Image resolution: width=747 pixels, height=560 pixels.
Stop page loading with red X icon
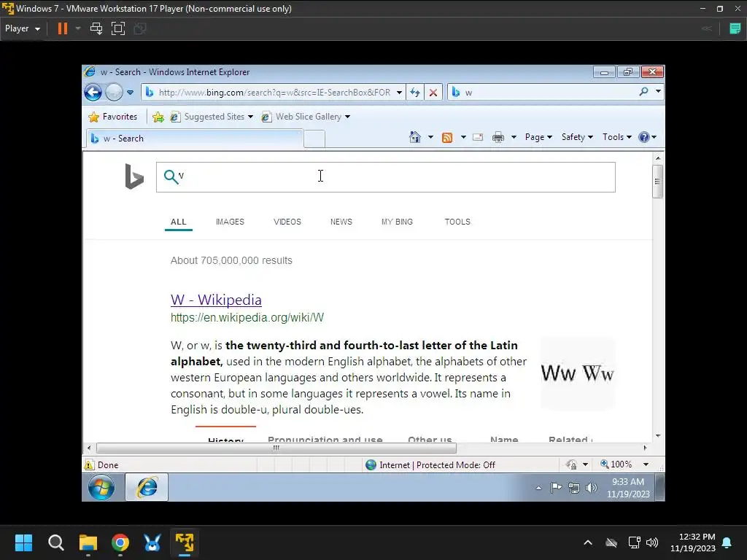pyautogui.click(x=433, y=93)
